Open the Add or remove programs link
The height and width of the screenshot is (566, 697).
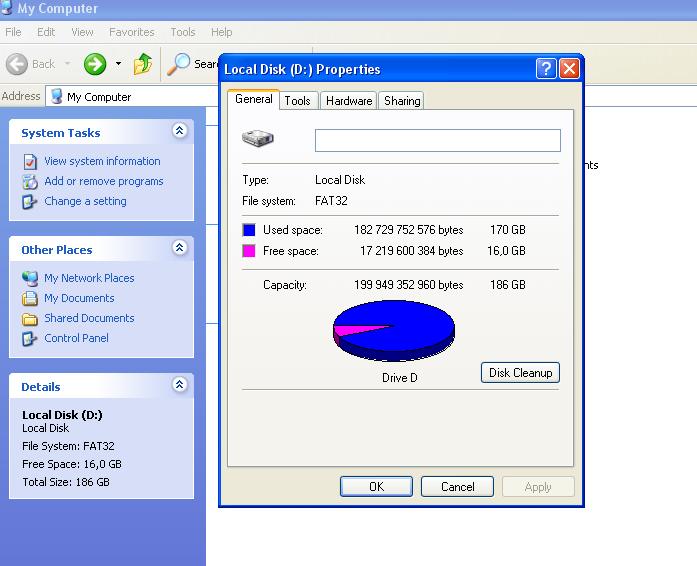(x=104, y=181)
